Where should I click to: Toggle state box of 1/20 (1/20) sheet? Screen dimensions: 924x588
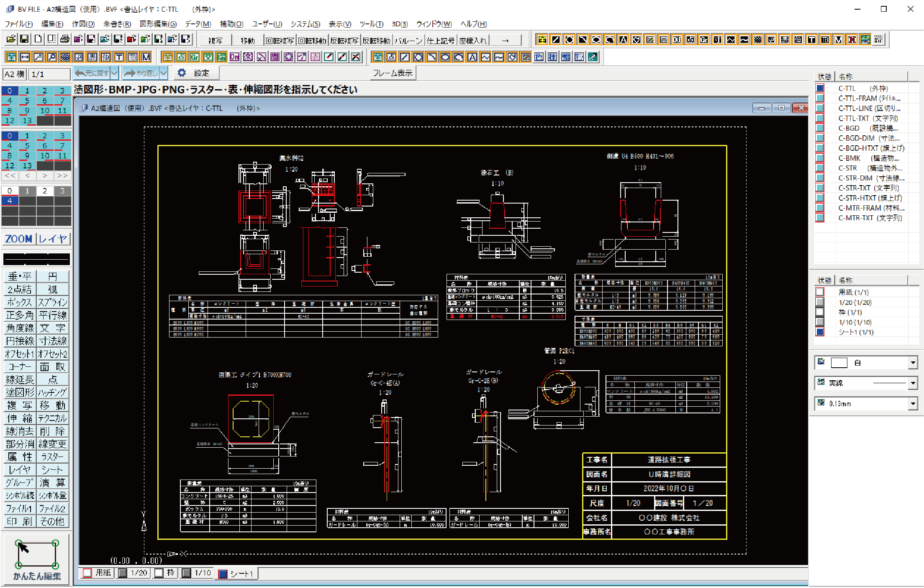pyautogui.click(x=820, y=302)
